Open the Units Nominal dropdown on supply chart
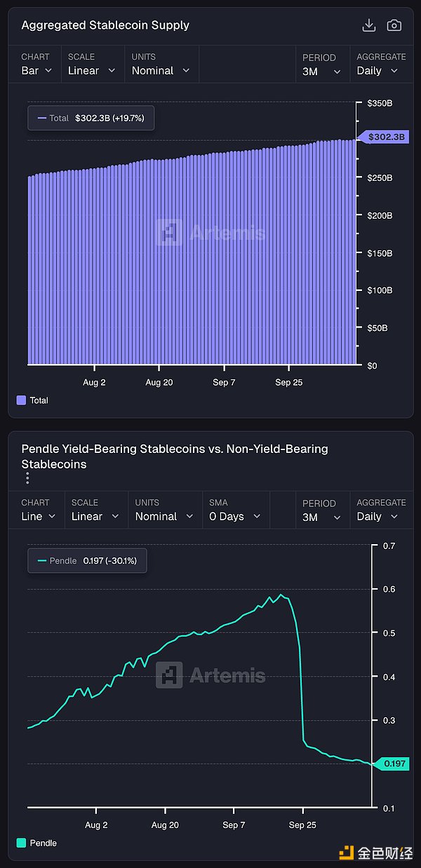This screenshot has width=421, height=868. pos(161,71)
